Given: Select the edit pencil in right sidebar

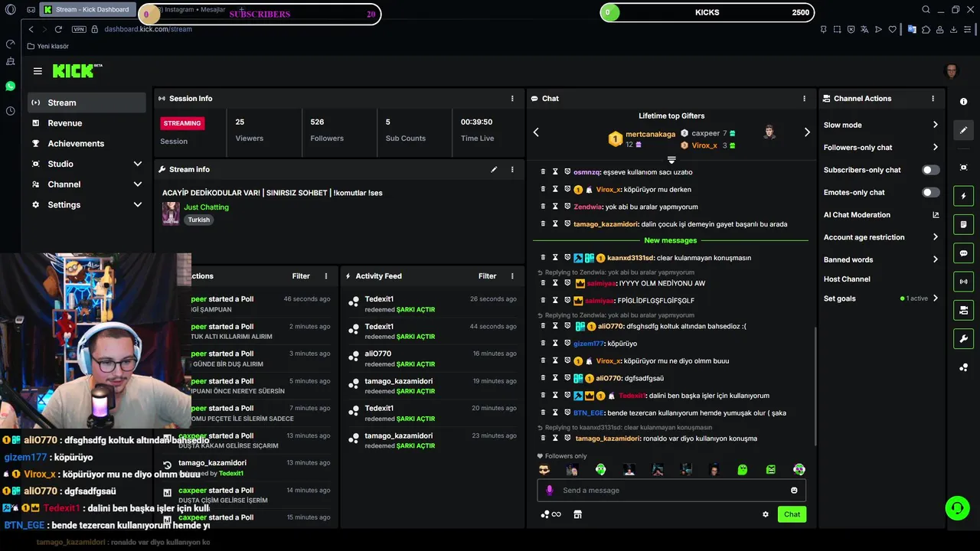Looking at the screenshot, I should [963, 130].
